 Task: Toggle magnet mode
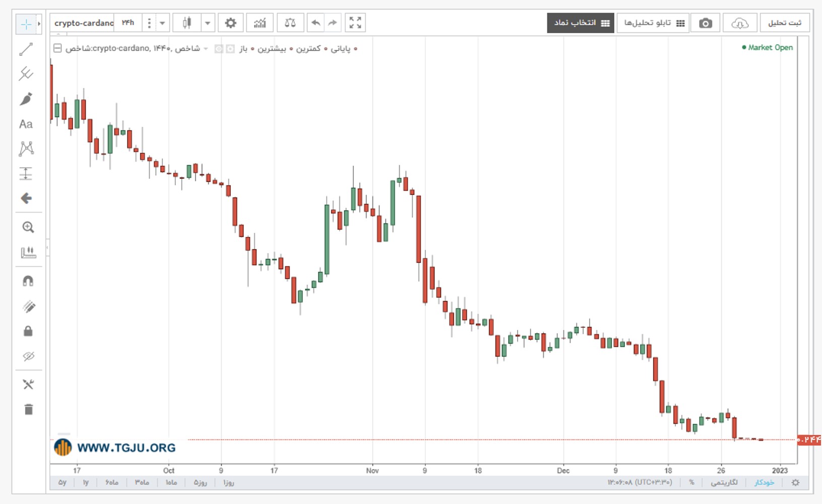[28, 281]
